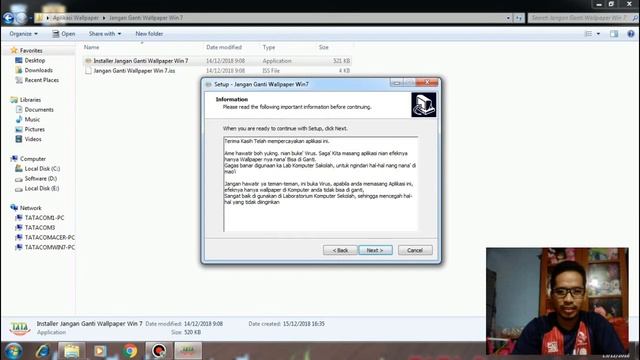
Task: Sort by Date modified column
Action: coord(224,47)
